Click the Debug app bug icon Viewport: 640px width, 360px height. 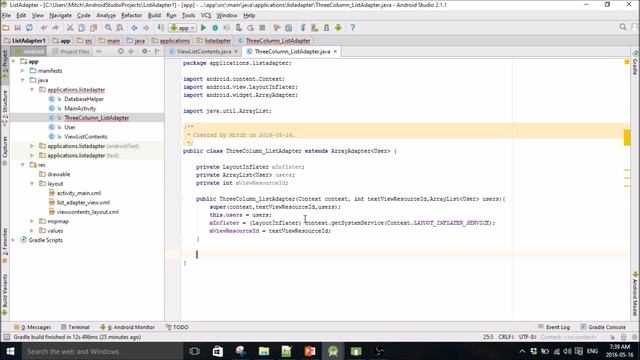215,28
